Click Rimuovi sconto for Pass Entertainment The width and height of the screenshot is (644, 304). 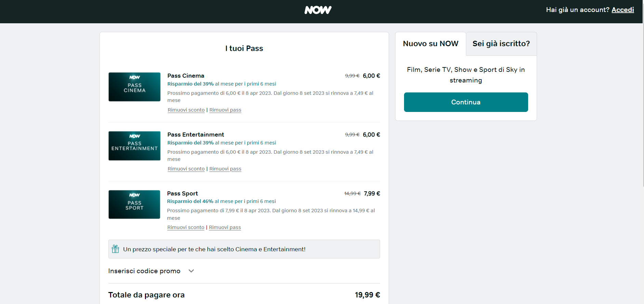pyautogui.click(x=186, y=169)
